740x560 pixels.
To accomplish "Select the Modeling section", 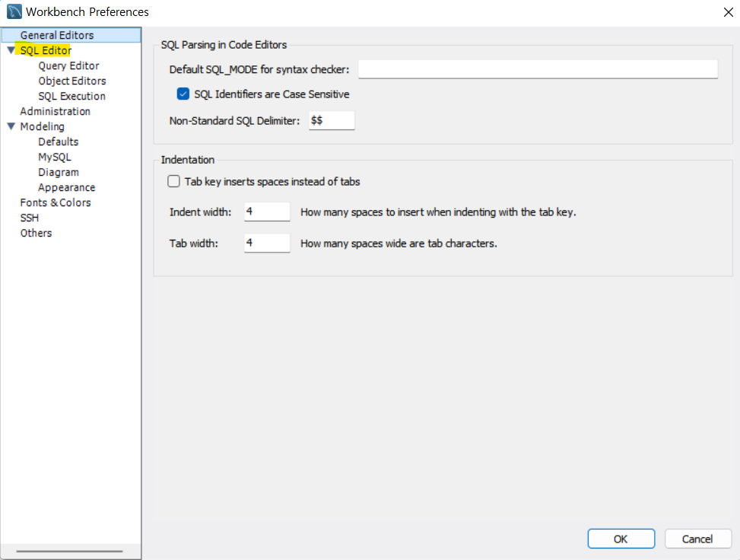I will 42,126.
